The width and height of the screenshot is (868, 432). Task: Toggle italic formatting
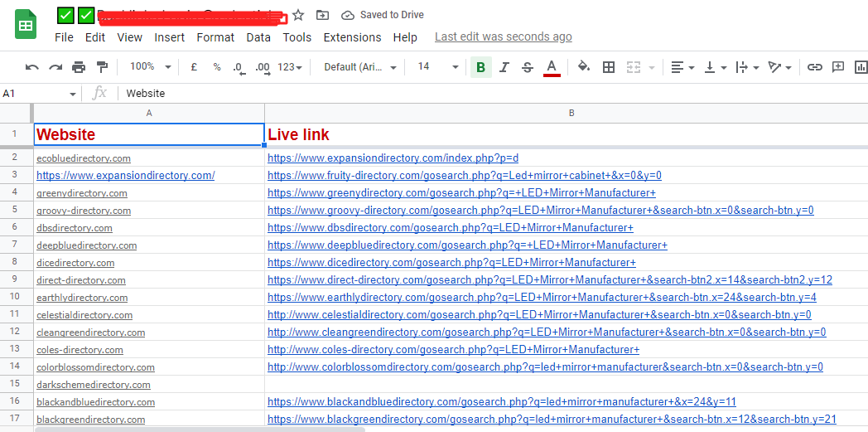504,67
